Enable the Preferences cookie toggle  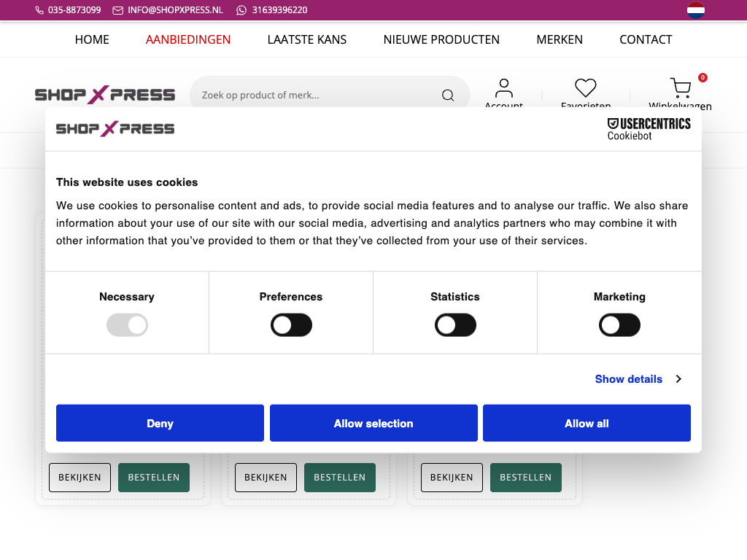point(291,325)
